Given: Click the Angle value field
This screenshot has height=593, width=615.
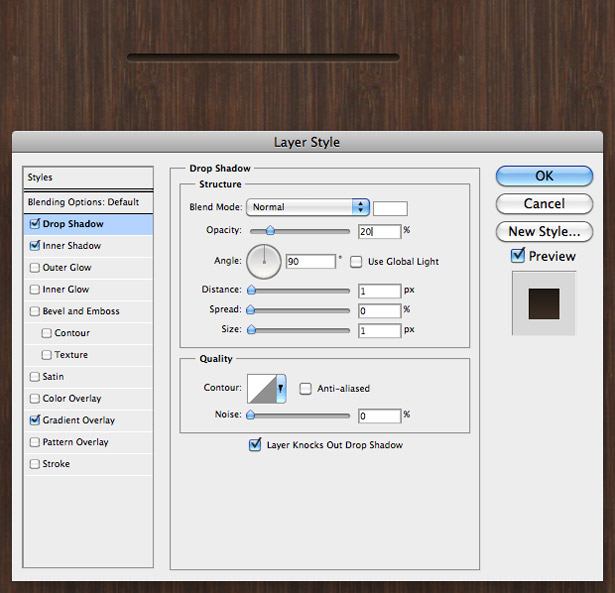Looking at the screenshot, I should [x=311, y=261].
